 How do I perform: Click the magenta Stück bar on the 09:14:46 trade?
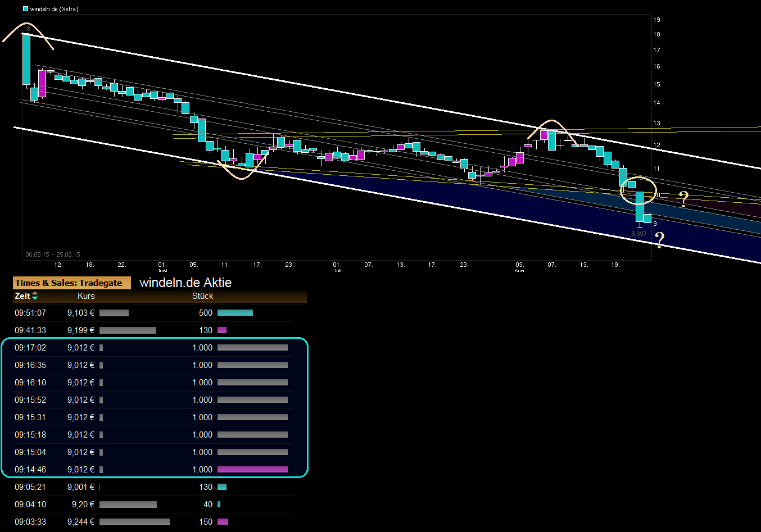click(x=252, y=469)
